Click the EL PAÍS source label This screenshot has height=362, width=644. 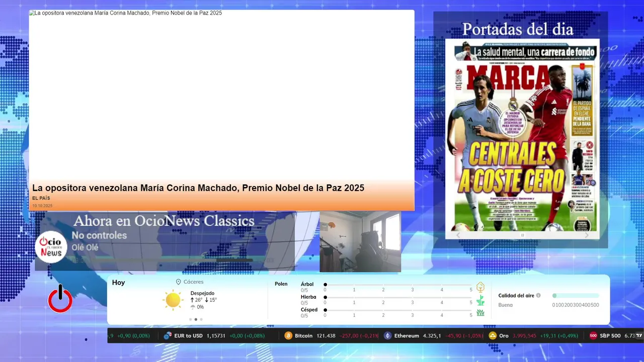point(41,198)
